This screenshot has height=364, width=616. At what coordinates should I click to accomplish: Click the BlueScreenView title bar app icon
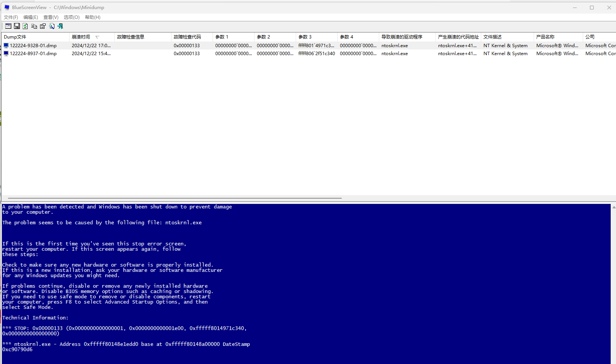(x=7, y=8)
